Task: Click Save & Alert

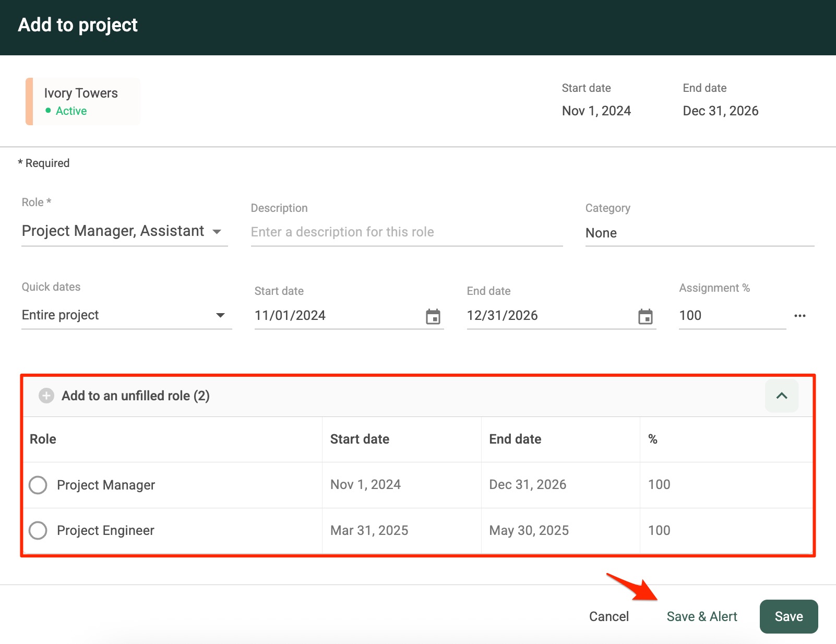Action: pos(702,616)
